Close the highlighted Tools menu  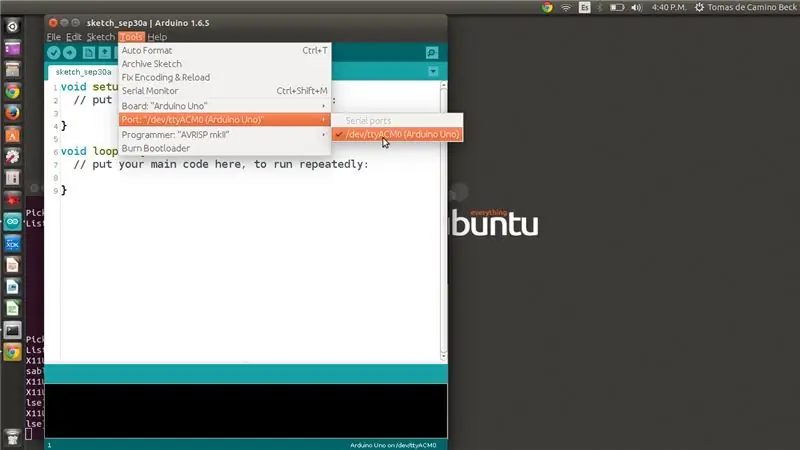tap(131, 37)
